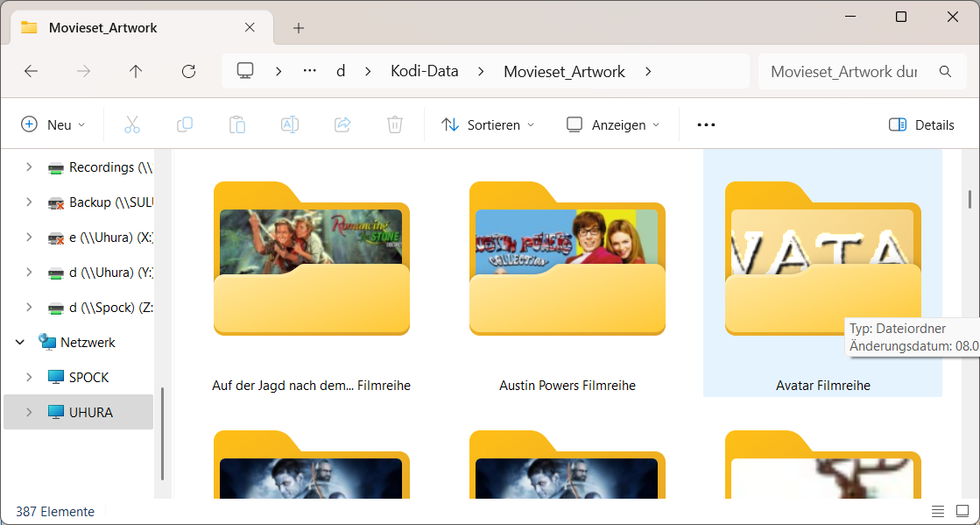Open the Anzeigen dropdown
The height and width of the screenshot is (525, 980).
(x=612, y=124)
